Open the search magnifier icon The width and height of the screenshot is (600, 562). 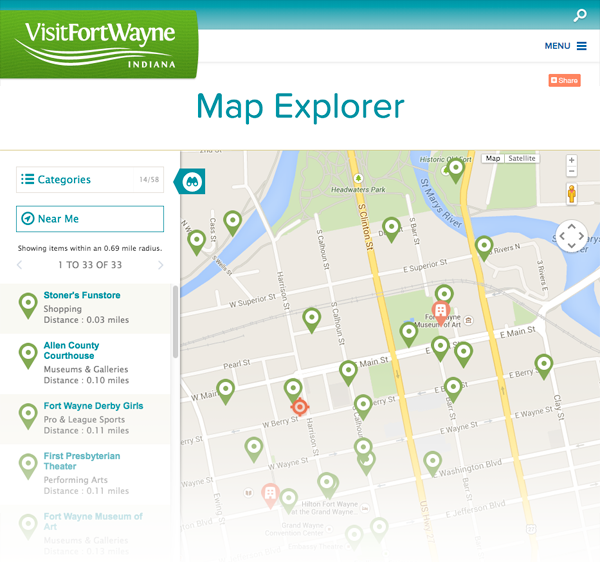[x=580, y=16]
